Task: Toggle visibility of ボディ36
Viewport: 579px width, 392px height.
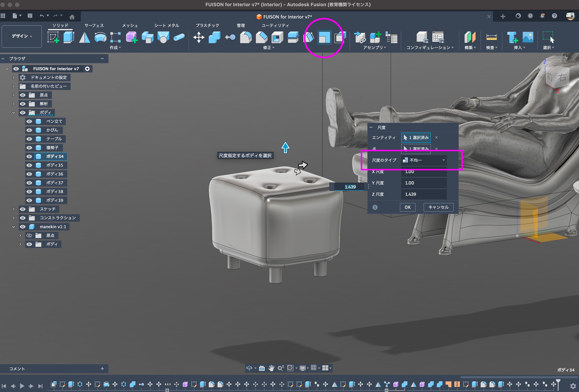Action: point(29,174)
